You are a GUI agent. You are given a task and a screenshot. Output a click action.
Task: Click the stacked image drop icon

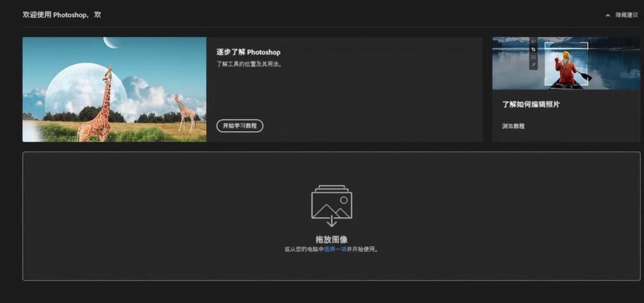click(331, 206)
